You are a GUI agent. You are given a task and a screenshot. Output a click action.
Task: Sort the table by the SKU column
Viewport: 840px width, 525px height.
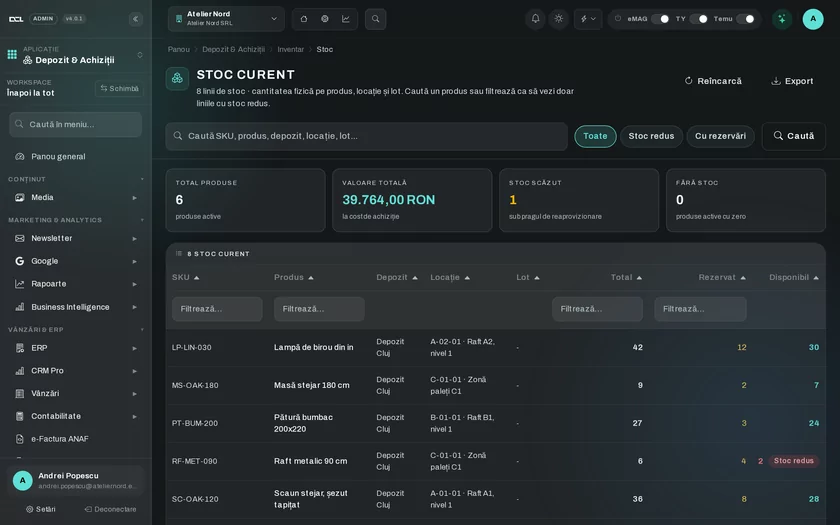185,278
